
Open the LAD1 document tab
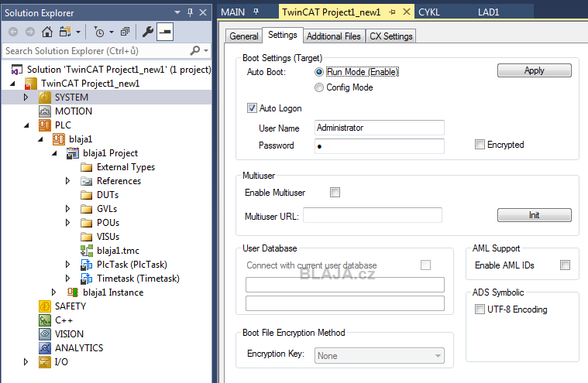point(488,12)
